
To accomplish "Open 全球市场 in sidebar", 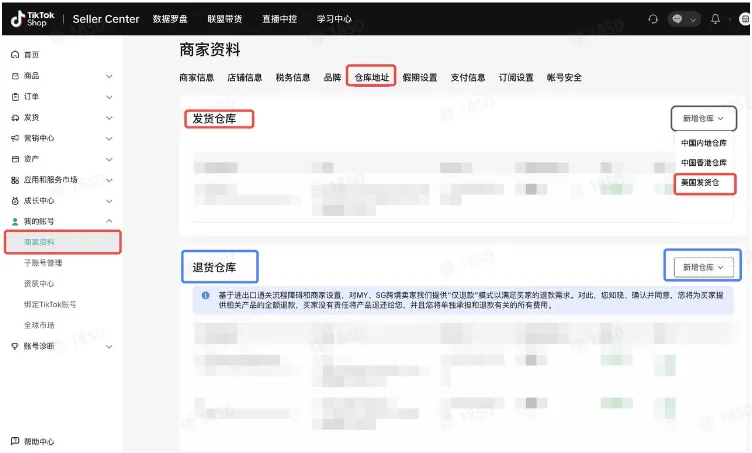I will pos(39,325).
